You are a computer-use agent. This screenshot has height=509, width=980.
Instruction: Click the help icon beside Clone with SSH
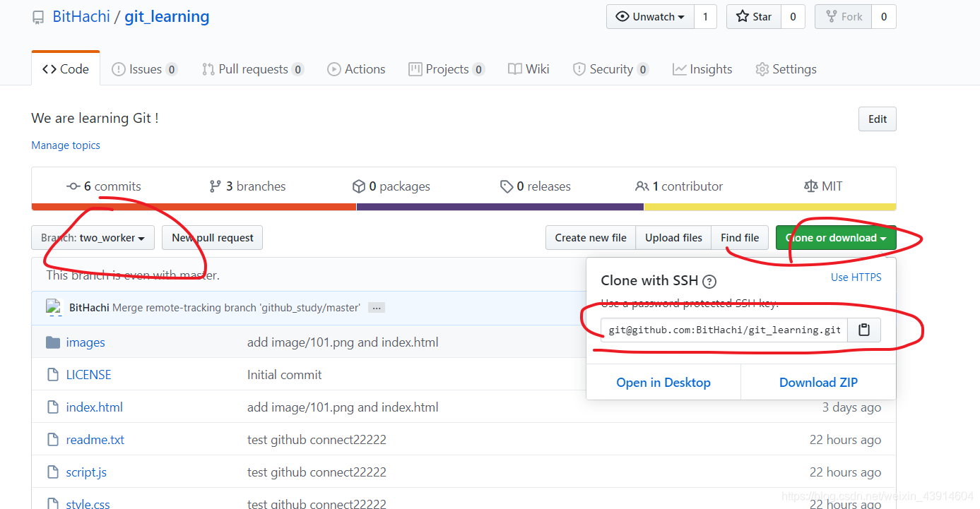pos(709,281)
